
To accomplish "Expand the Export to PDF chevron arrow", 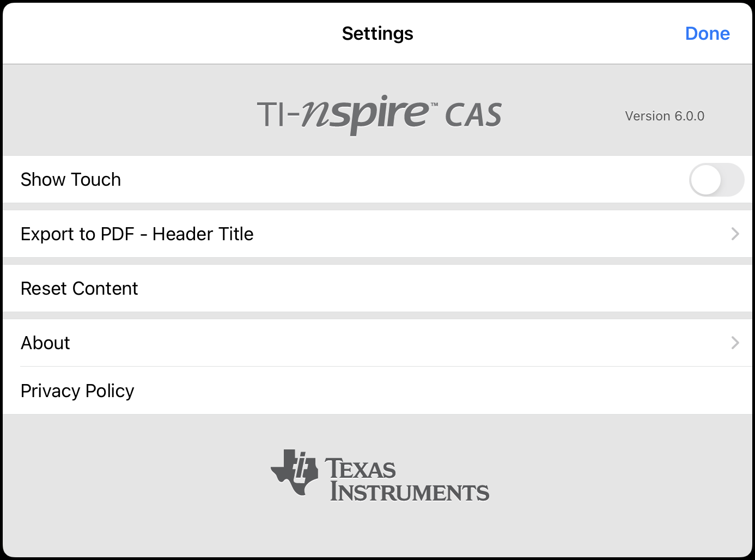I will click(x=735, y=234).
